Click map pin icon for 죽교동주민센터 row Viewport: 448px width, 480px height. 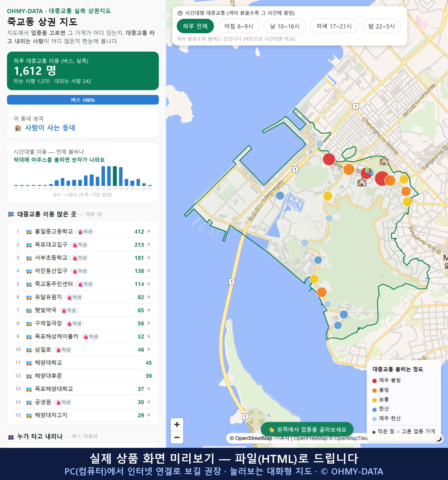point(149,284)
